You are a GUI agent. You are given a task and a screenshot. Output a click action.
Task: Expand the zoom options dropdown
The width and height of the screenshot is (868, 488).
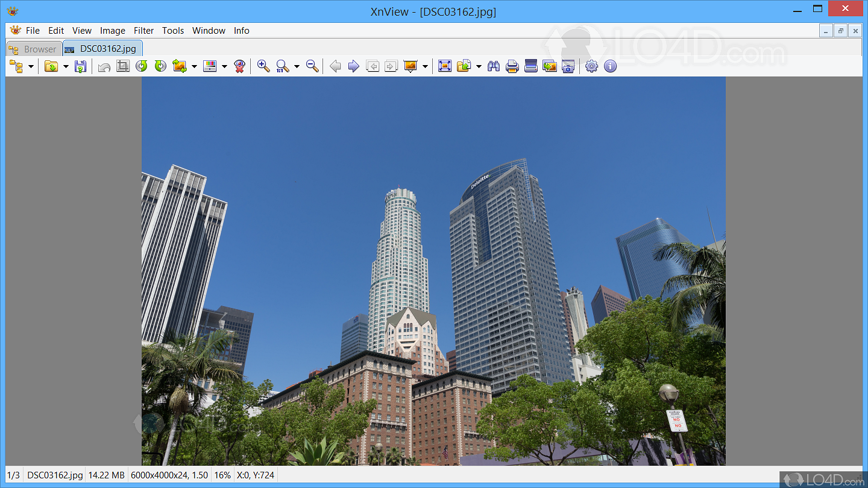click(296, 66)
